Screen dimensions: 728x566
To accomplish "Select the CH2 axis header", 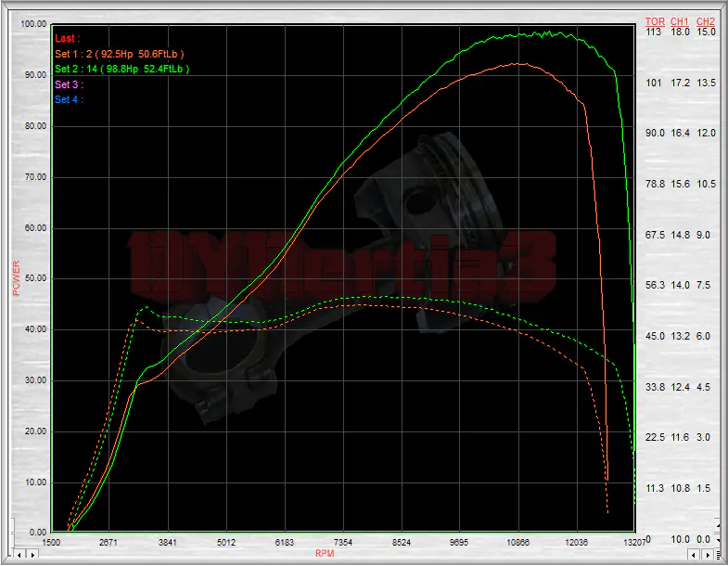I will (x=705, y=20).
